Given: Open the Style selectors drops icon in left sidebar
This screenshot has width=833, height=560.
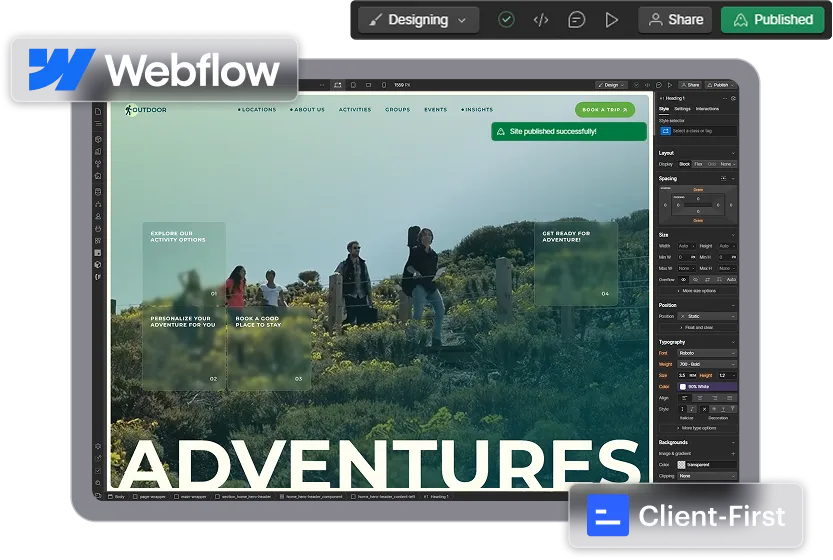Looking at the screenshot, I should tap(98, 164).
